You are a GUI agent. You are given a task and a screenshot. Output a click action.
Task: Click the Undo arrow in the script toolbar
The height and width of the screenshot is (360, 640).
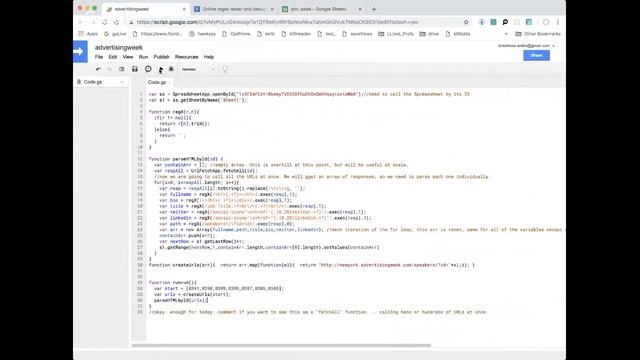pos(98,69)
